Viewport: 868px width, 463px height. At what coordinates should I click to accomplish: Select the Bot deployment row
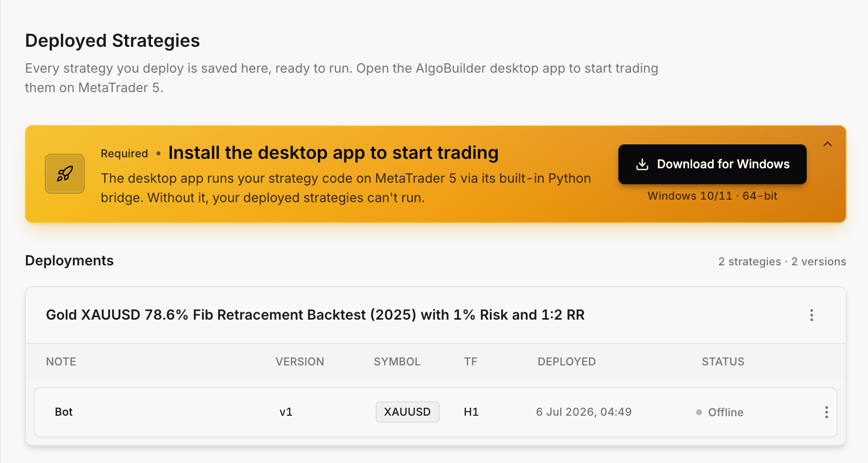pyautogui.click(x=435, y=412)
